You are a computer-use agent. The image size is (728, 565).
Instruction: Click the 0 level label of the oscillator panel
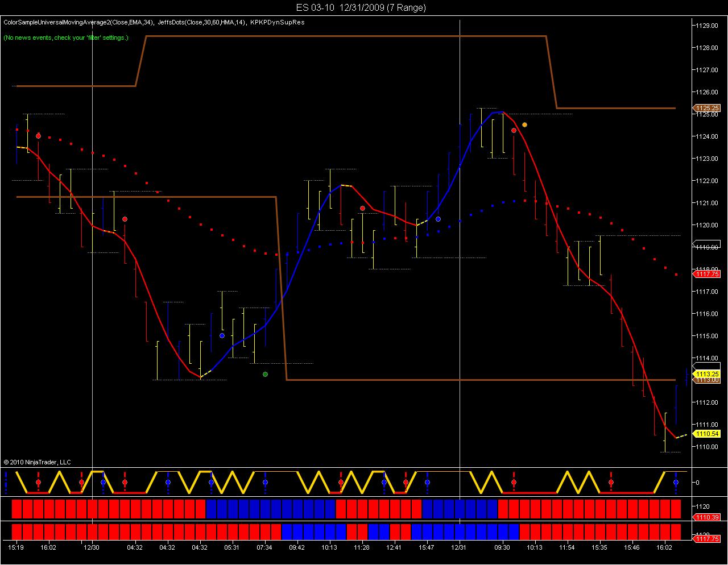point(698,483)
